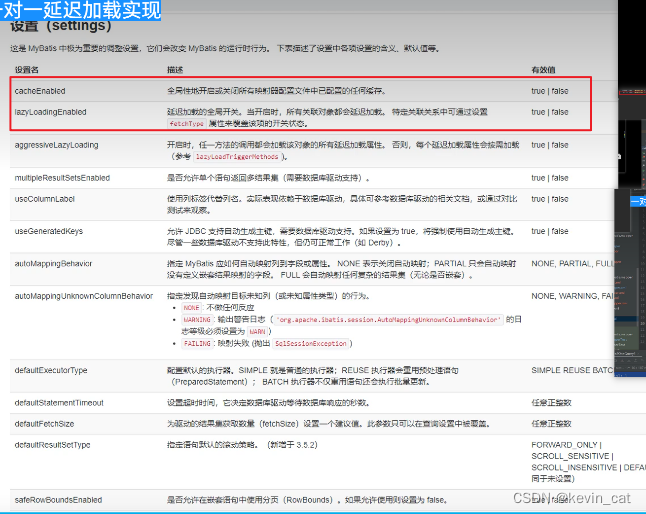
Task: Click the defaultExecutorType setting name
Action: tap(51, 370)
